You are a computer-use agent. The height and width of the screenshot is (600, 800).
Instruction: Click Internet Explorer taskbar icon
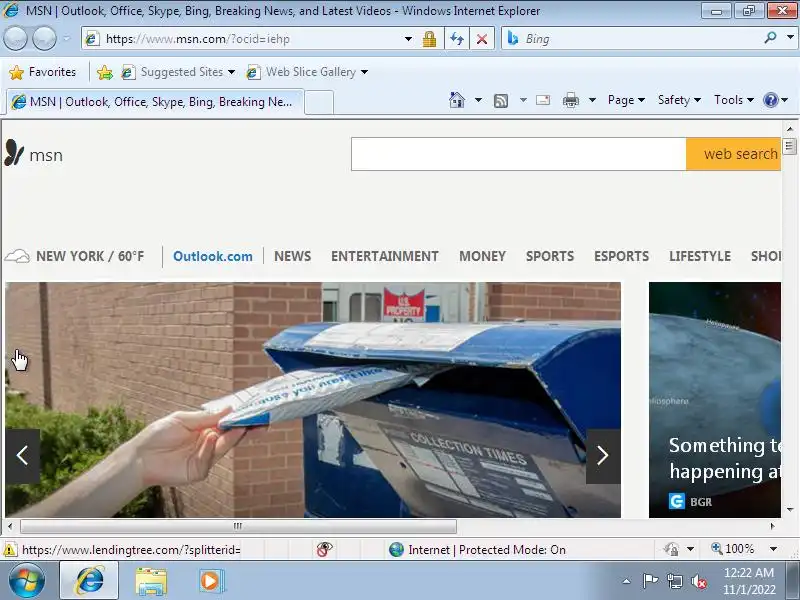pyautogui.click(x=89, y=581)
